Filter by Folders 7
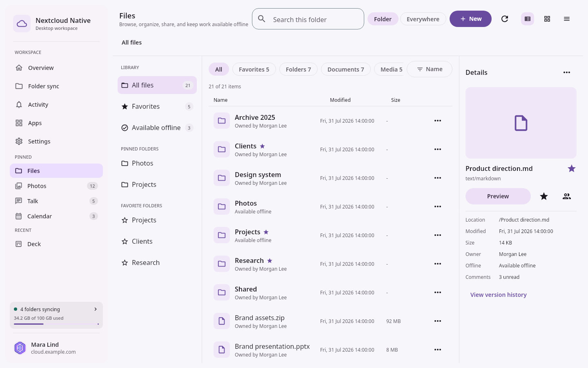This screenshot has width=588, height=368. [298, 69]
